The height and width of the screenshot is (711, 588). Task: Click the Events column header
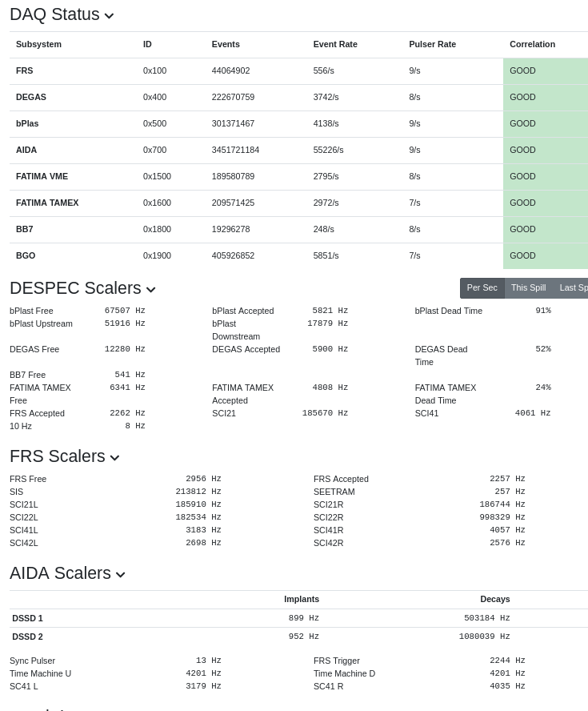[x=226, y=45]
